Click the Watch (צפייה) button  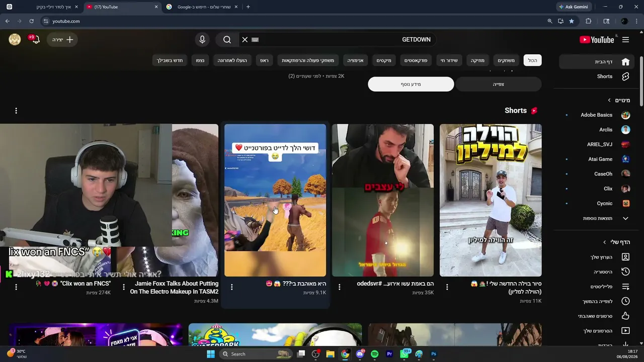498,84
